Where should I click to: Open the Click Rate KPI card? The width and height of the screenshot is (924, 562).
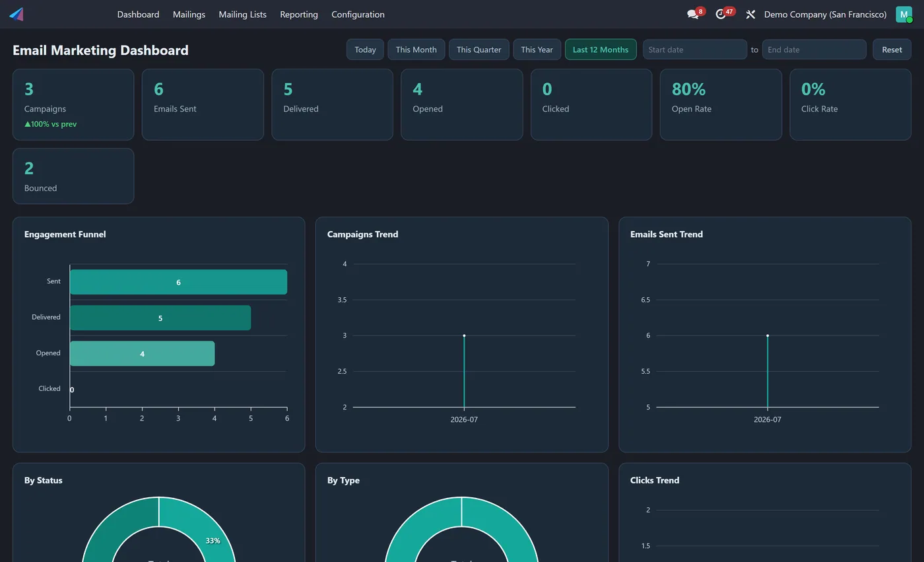tap(850, 104)
